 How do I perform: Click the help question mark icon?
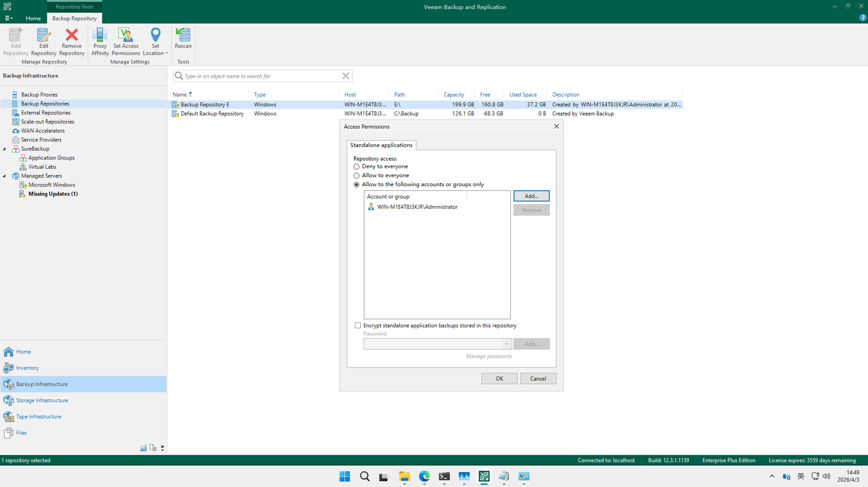pyautogui.click(x=863, y=18)
